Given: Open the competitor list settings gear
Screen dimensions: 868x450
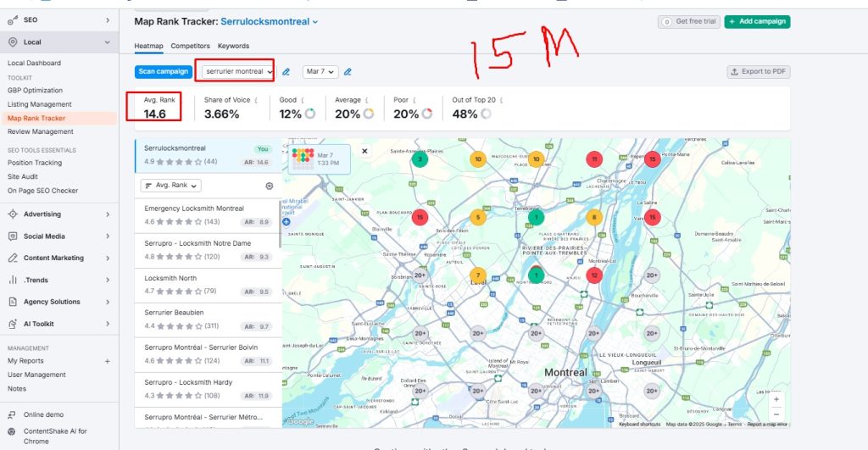Looking at the screenshot, I should pyautogui.click(x=270, y=186).
